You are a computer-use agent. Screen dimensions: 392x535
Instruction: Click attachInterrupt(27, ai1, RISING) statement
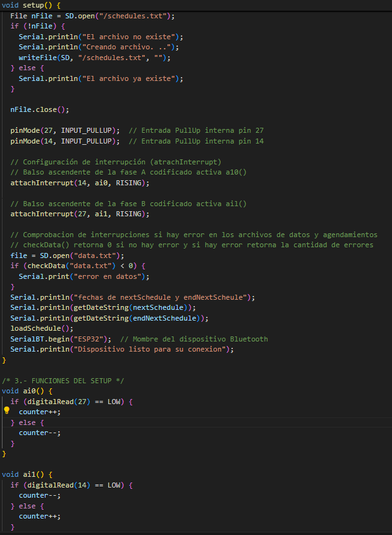80,214
